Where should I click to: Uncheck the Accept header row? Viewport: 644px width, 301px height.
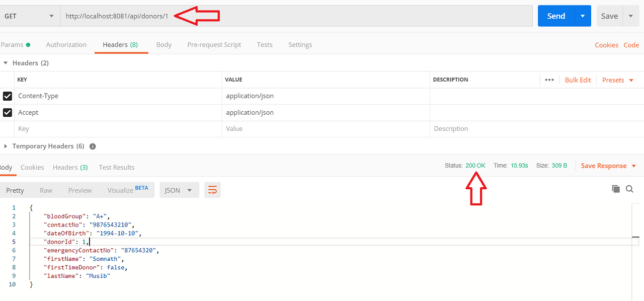(x=8, y=112)
